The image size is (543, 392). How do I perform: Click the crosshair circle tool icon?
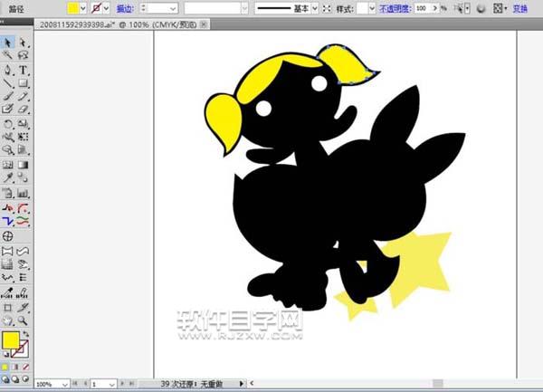(x=7, y=236)
